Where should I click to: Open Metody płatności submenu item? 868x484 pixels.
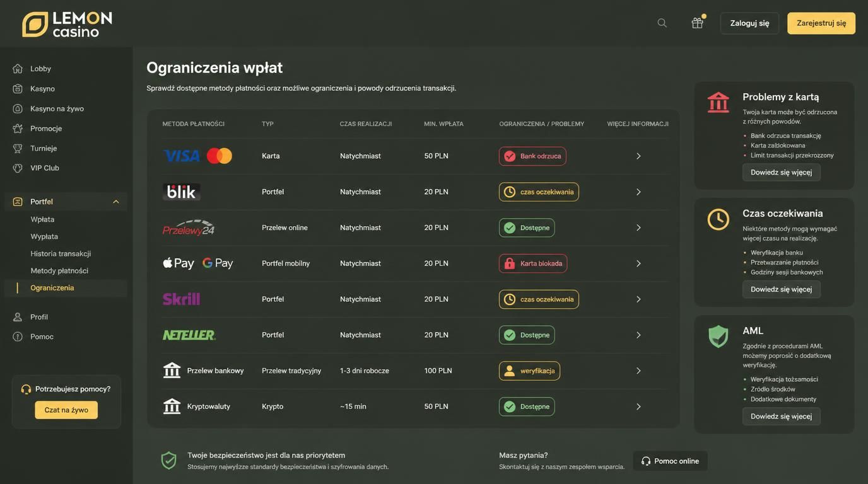59,270
